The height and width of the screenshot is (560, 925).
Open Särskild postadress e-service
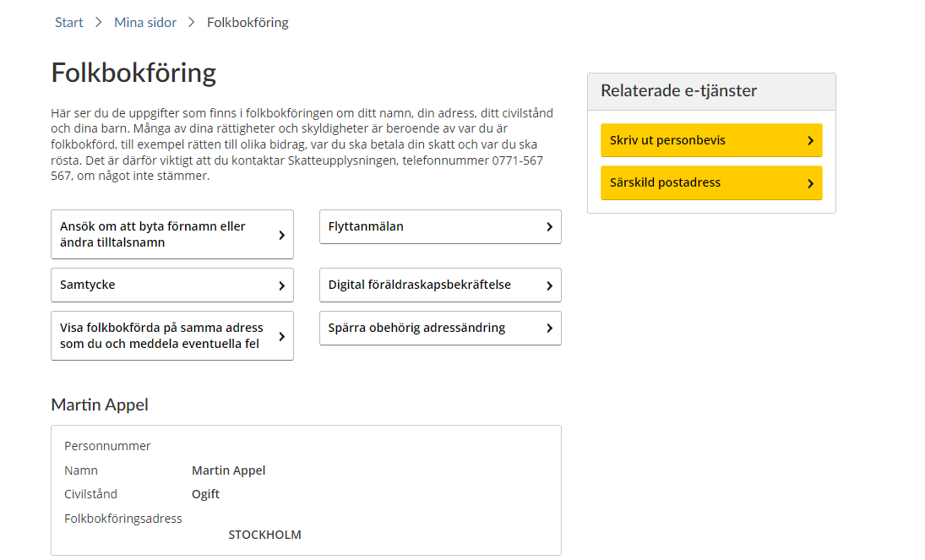click(x=710, y=182)
